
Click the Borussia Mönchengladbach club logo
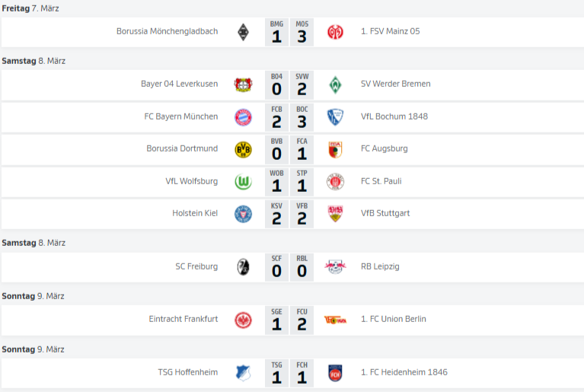click(x=243, y=32)
